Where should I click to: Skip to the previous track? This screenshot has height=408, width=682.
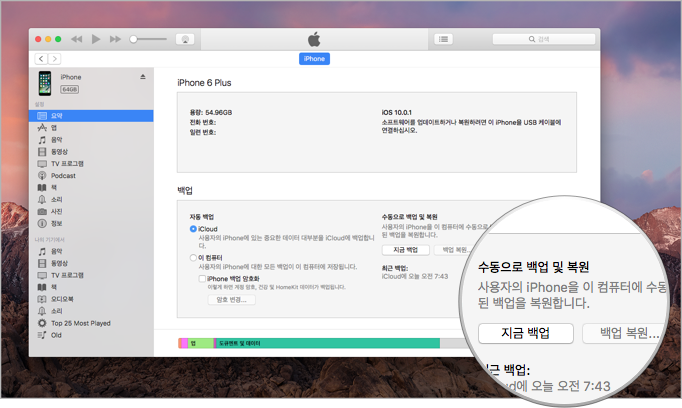pos(77,39)
